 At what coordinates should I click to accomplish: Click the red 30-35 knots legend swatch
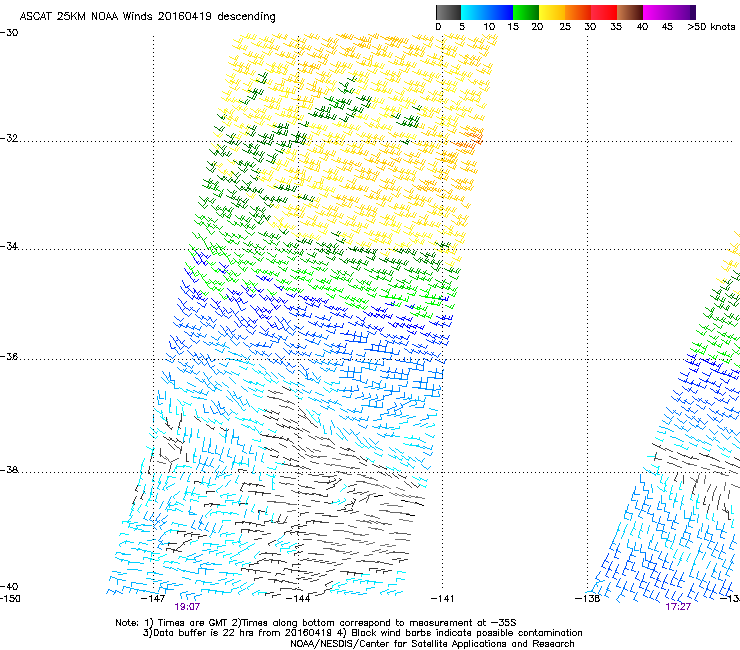[x=604, y=12]
